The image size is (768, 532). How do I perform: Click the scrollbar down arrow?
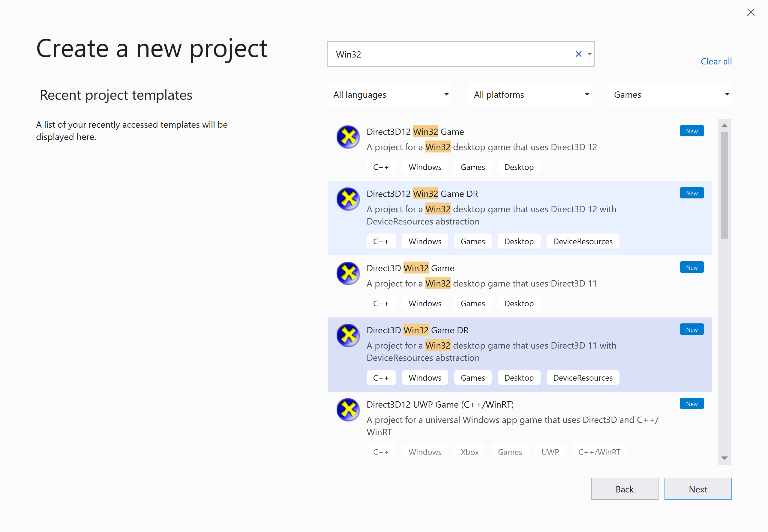[x=724, y=458]
